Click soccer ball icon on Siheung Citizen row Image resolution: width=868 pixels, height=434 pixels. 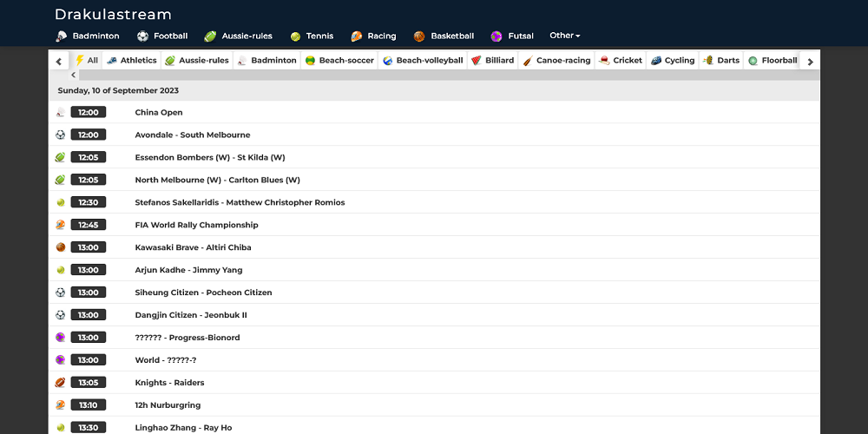[61, 293]
